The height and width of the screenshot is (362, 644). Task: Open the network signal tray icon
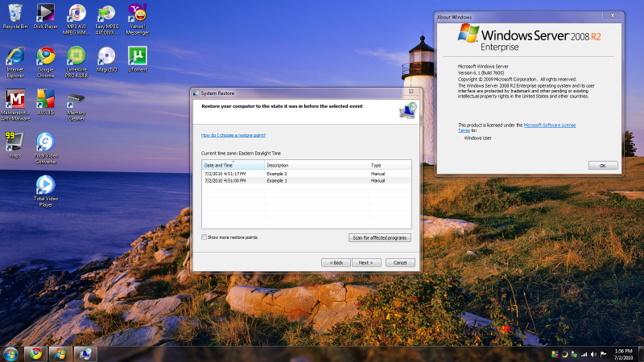click(x=584, y=354)
